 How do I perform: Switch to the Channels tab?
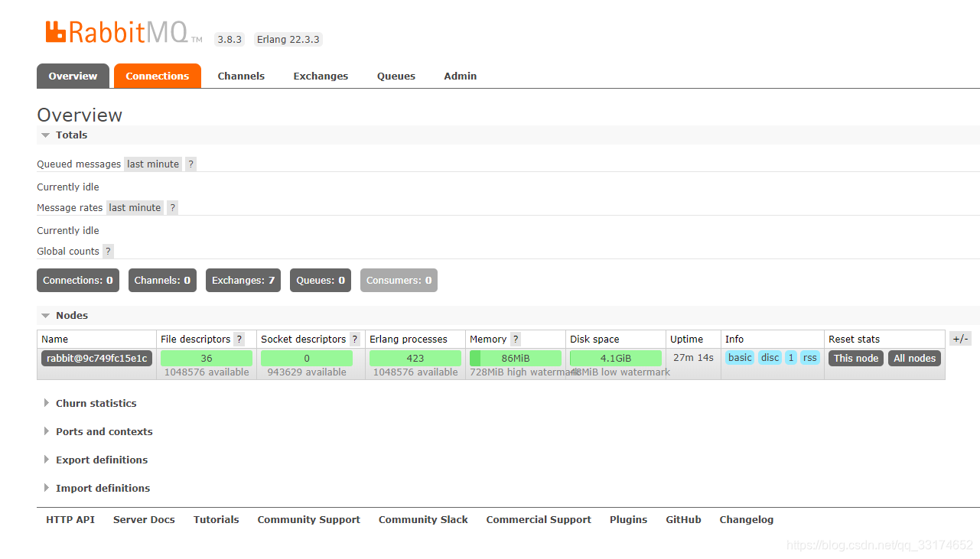point(241,76)
